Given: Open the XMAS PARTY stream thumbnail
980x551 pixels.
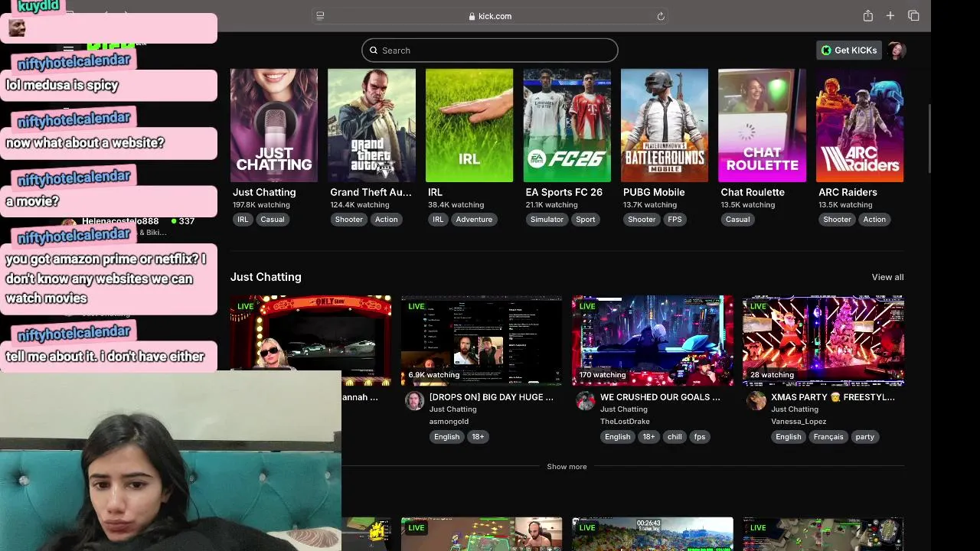Looking at the screenshot, I should click(823, 341).
